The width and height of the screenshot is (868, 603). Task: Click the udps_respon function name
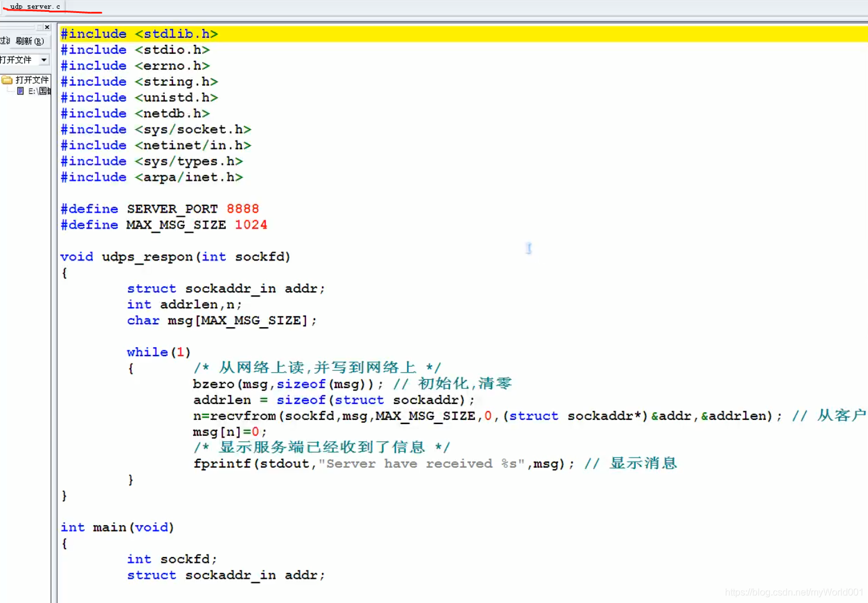[x=147, y=257]
